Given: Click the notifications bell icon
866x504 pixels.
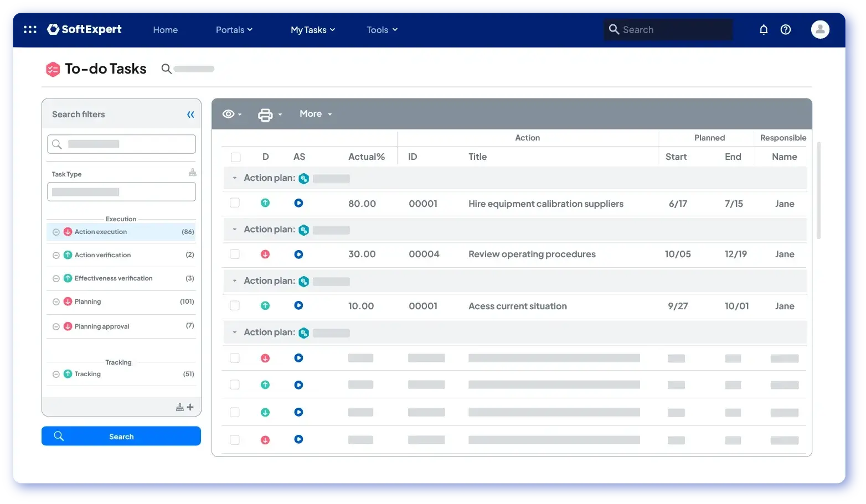Looking at the screenshot, I should tap(764, 30).
